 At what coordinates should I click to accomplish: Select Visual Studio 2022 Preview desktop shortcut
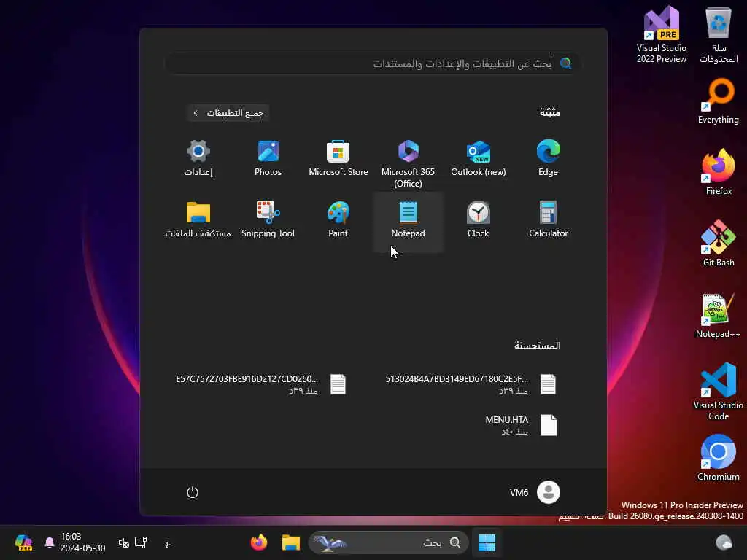[661, 34]
